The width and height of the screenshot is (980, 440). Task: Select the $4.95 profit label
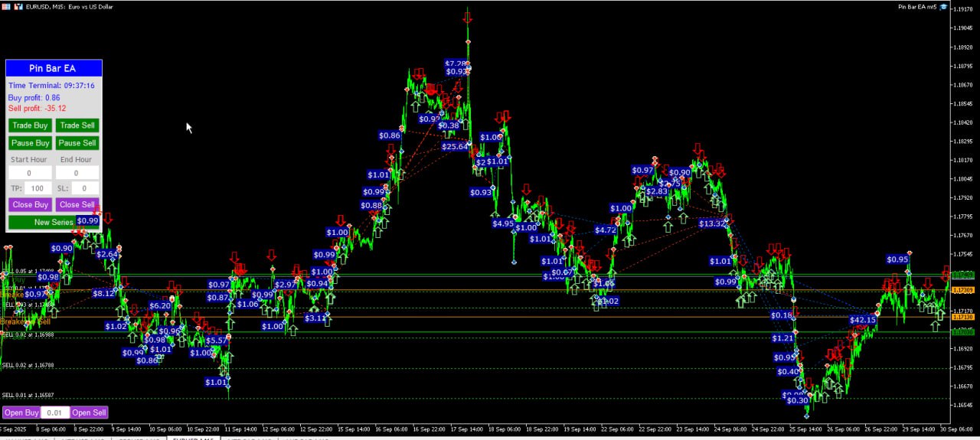coord(503,223)
